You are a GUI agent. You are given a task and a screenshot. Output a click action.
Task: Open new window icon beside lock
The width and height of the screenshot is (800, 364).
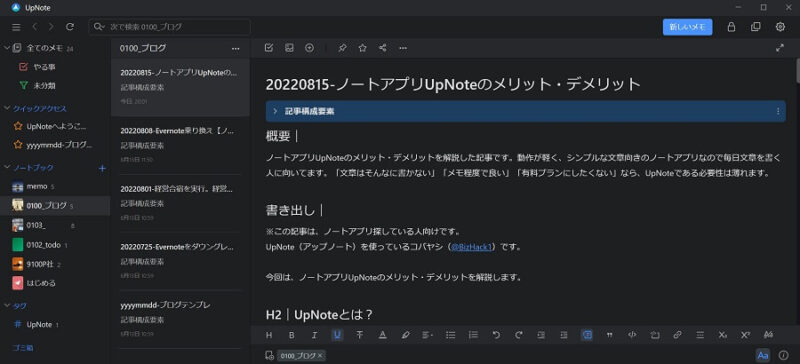tap(756, 27)
